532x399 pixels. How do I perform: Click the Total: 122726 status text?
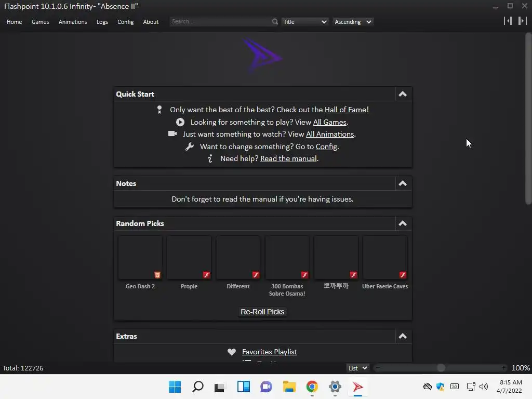23,368
